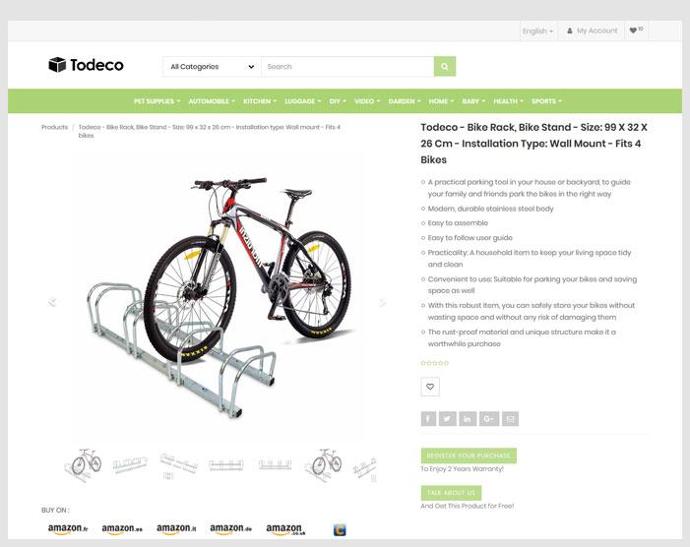Click the Talk About Us button
This screenshot has height=547, width=690.
[451, 492]
